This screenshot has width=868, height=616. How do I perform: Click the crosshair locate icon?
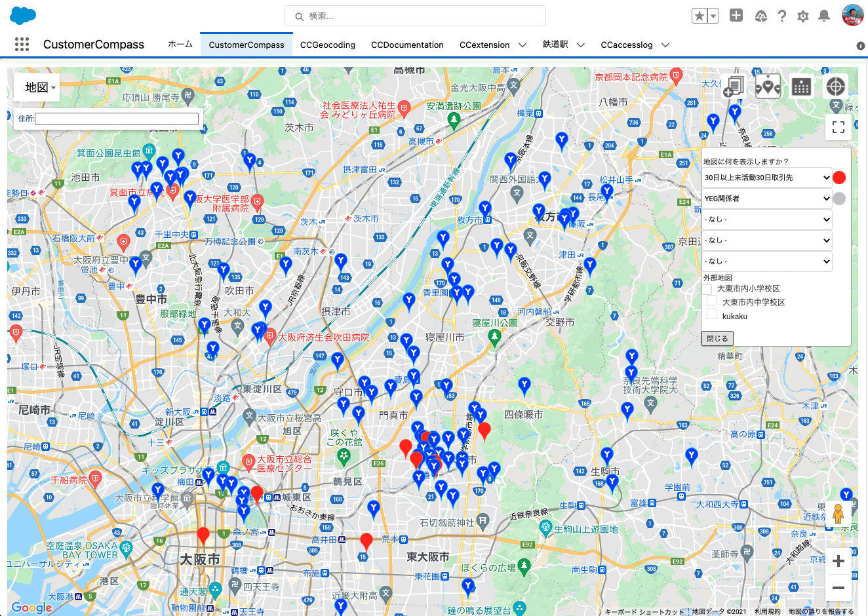click(835, 86)
